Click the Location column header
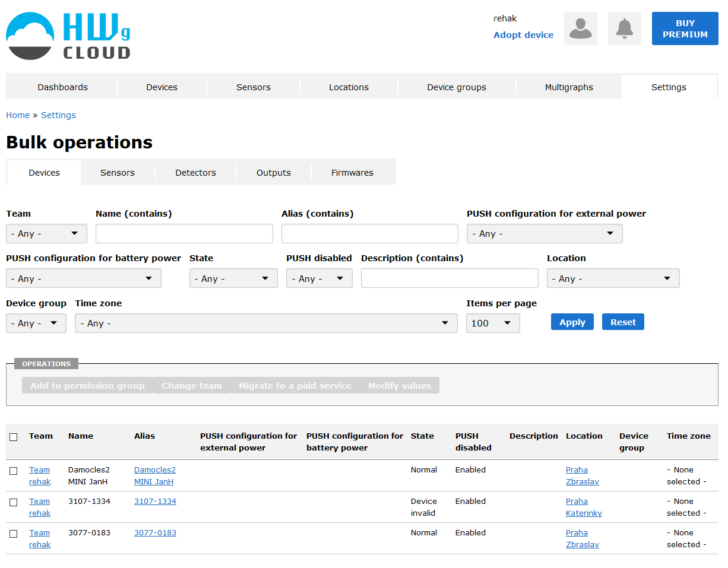The width and height of the screenshot is (728, 568). (584, 436)
